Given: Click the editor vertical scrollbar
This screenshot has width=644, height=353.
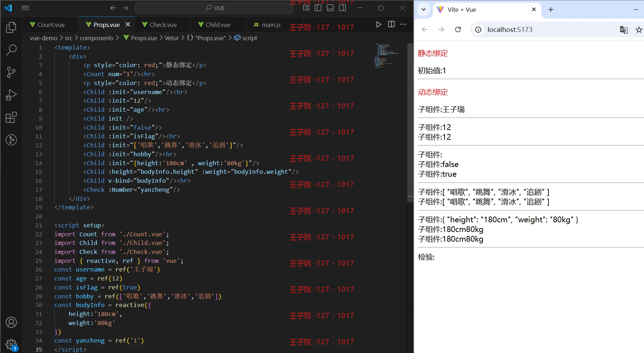Looking at the screenshot, I should [410, 122].
